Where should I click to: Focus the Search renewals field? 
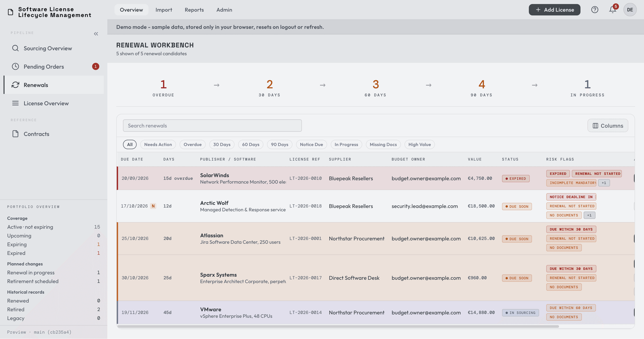(212, 126)
